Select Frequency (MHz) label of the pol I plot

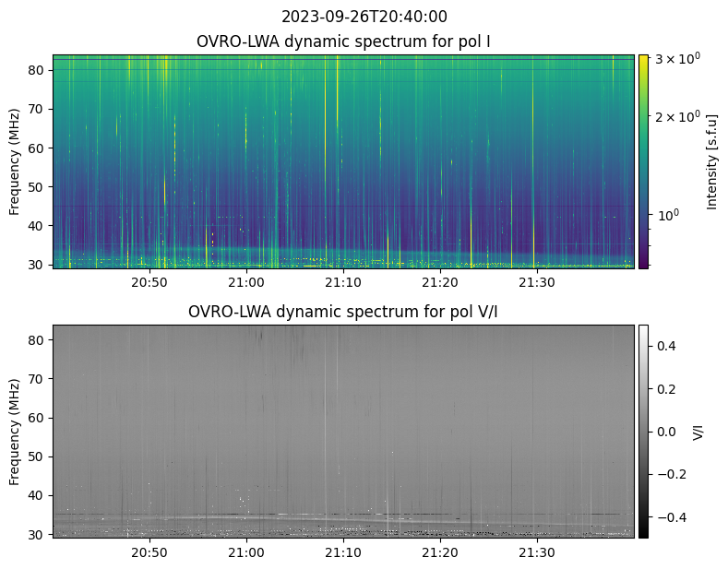pyautogui.click(x=15, y=161)
